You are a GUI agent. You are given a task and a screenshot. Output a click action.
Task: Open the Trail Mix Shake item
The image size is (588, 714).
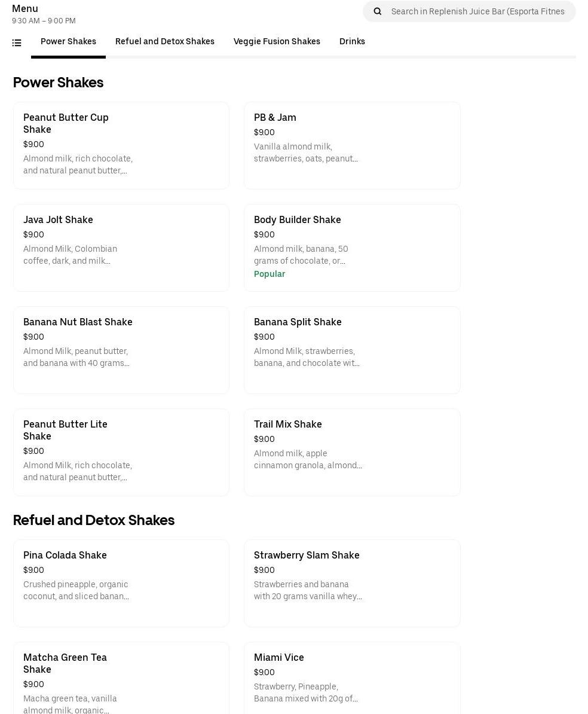pyautogui.click(x=352, y=452)
